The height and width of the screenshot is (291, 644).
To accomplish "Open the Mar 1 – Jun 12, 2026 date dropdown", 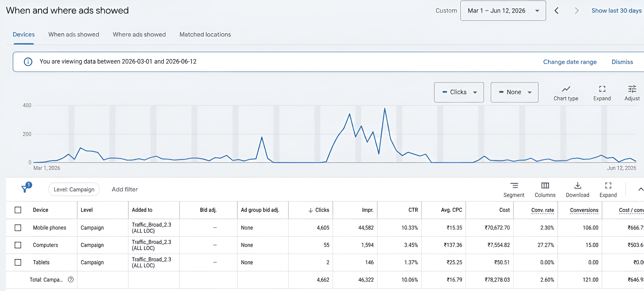I will tap(503, 11).
